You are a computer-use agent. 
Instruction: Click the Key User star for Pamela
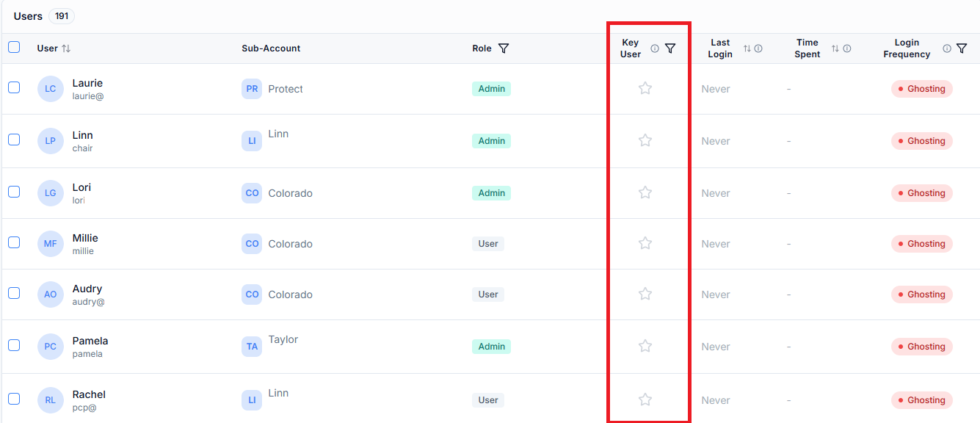[645, 346]
